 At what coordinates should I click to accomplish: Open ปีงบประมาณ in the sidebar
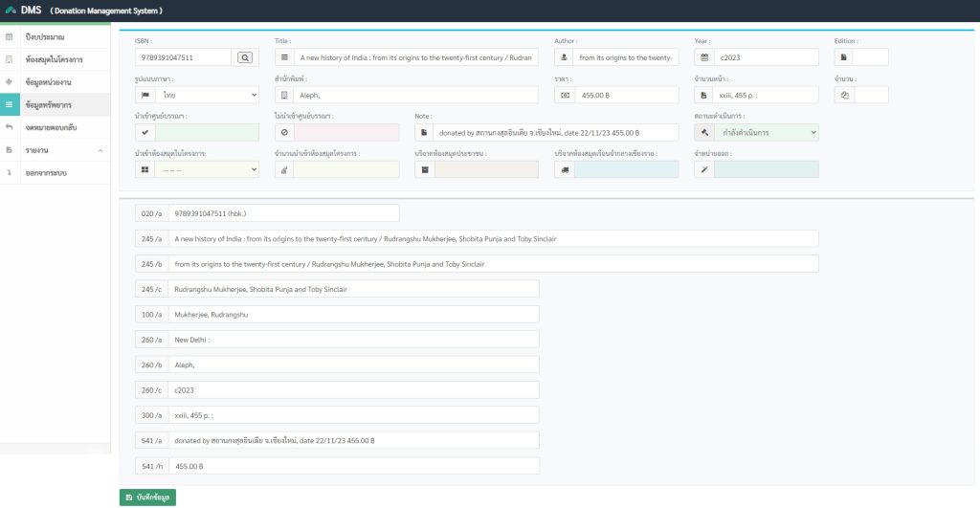click(x=44, y=36)
